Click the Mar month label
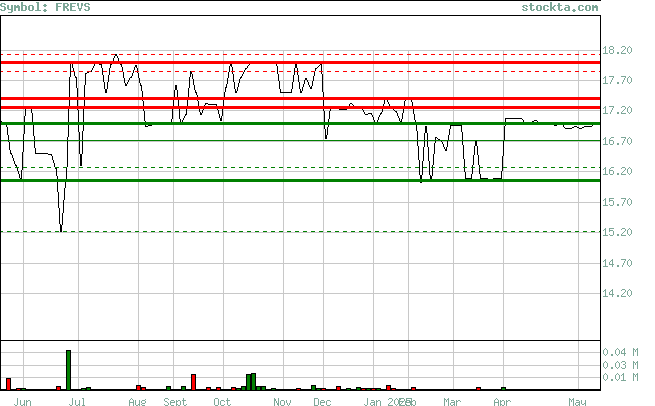Viewport: 655px width, 406px height. tap(452, 401)
